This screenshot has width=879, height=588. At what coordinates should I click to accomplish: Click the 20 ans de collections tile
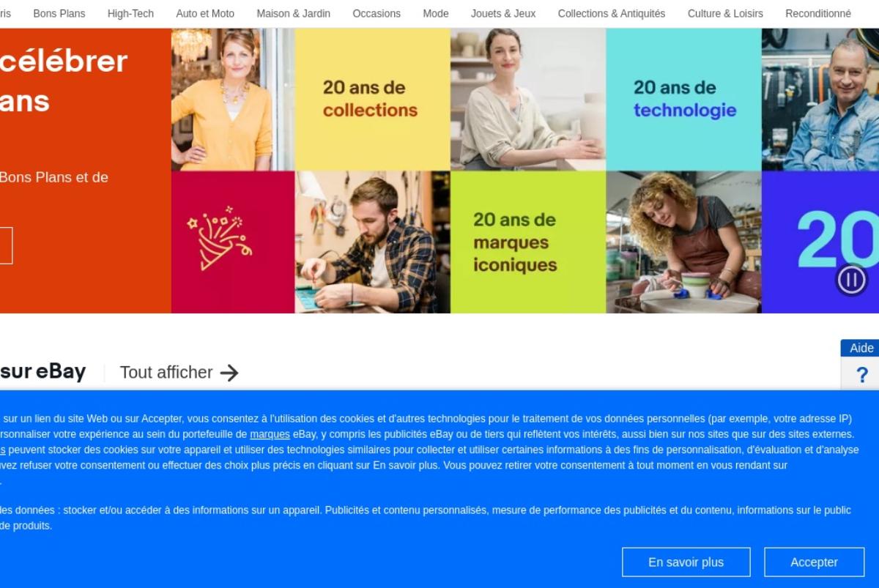pos(372,100)
